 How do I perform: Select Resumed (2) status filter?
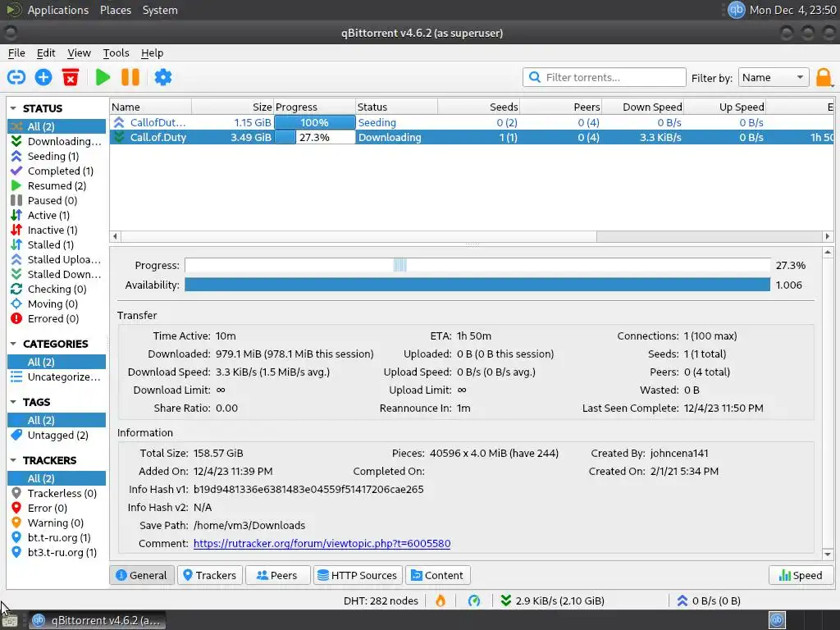pos(57,186)
